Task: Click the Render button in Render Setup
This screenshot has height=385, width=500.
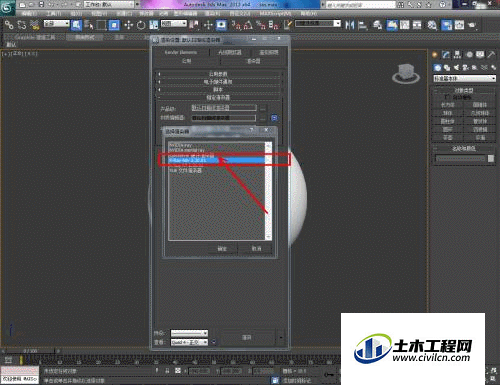Action: [247, 337]
